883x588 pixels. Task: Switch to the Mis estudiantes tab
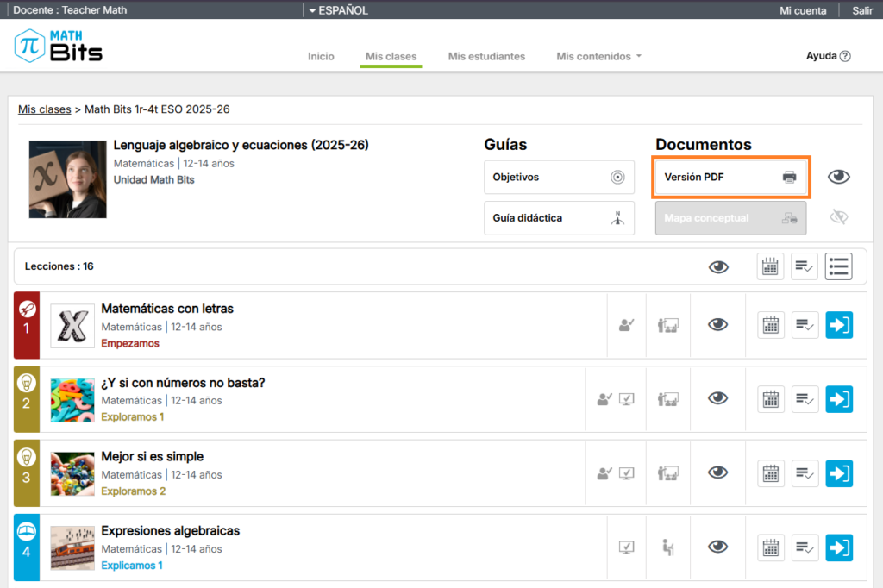(x=486, y=56)
